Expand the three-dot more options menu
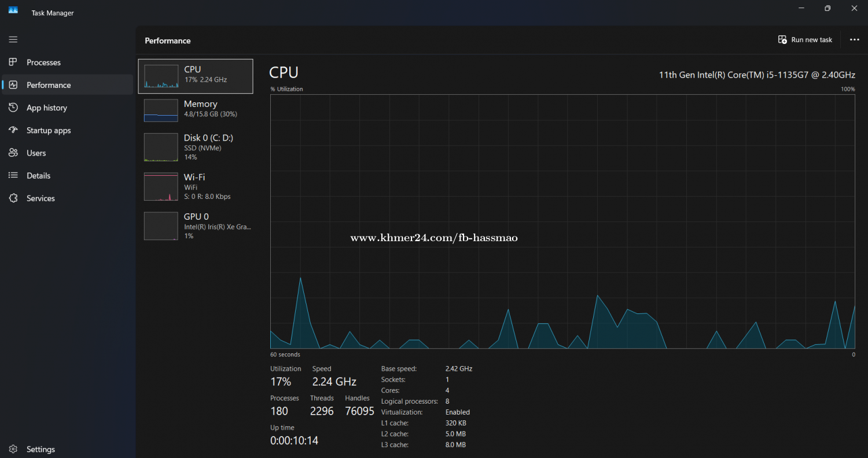 854,40
